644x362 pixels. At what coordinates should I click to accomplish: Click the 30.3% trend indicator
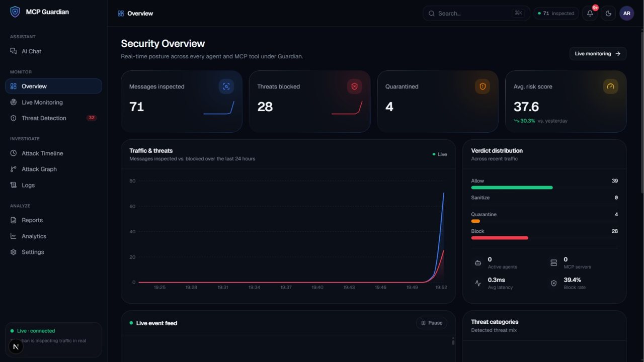click(524, 121)
